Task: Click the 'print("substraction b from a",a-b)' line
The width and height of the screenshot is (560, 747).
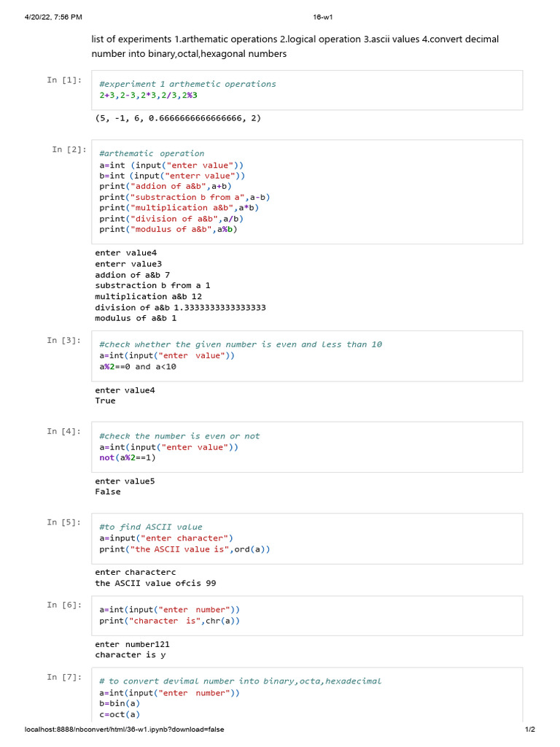Action: pyautogui.click(x=184, y=197)
